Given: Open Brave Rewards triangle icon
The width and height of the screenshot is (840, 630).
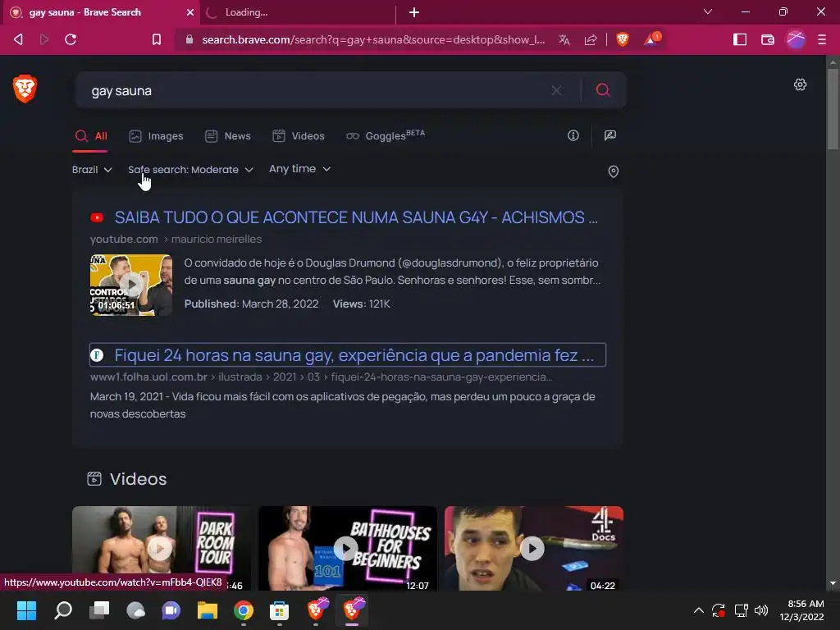Looking at the screenshot, I should point(652,39).
